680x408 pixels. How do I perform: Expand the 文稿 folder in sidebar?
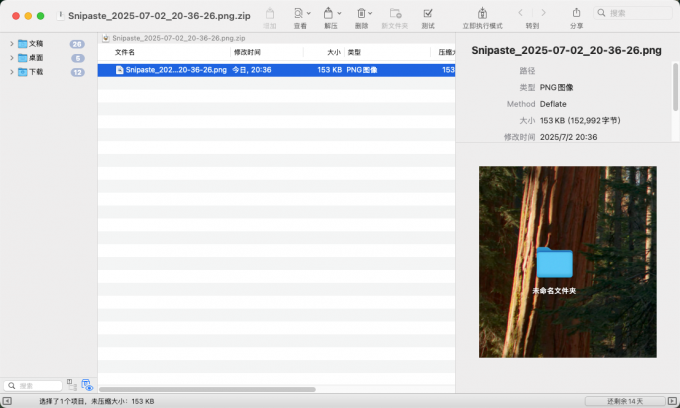(x=12, y=44)
